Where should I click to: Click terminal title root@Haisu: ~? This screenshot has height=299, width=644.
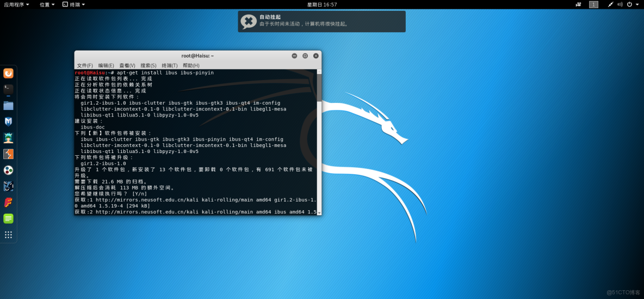[197, 56]
